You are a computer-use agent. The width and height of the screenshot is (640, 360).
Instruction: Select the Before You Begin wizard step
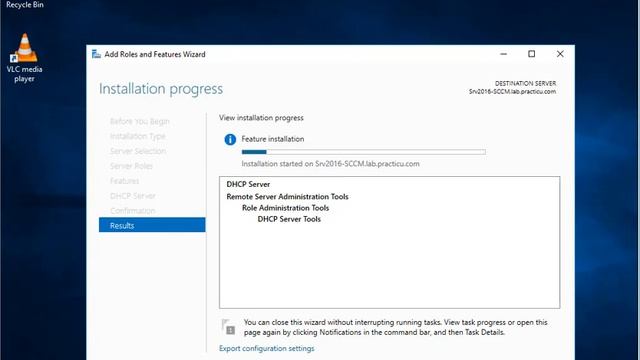(140, 121)
